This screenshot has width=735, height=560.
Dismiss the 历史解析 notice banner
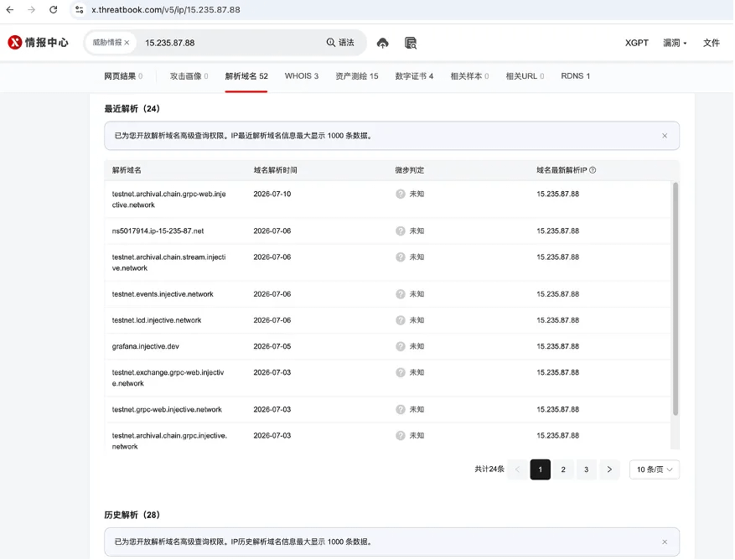pyautogui.click(x=665, y=542)
